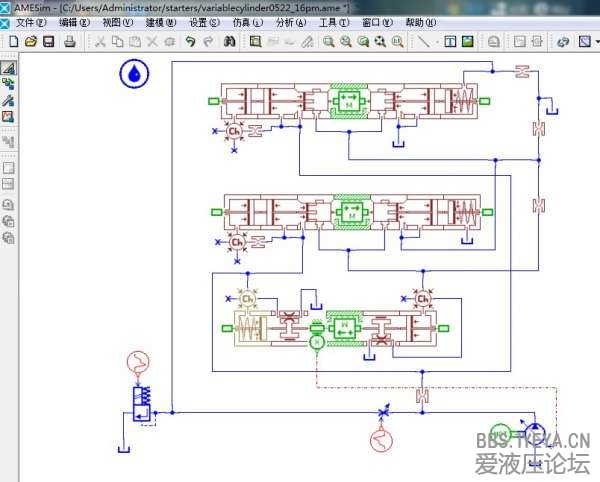This screenshot has height=482, width=600.
Task: Click the Open folder toolbar icon
Action: point(31,42)
